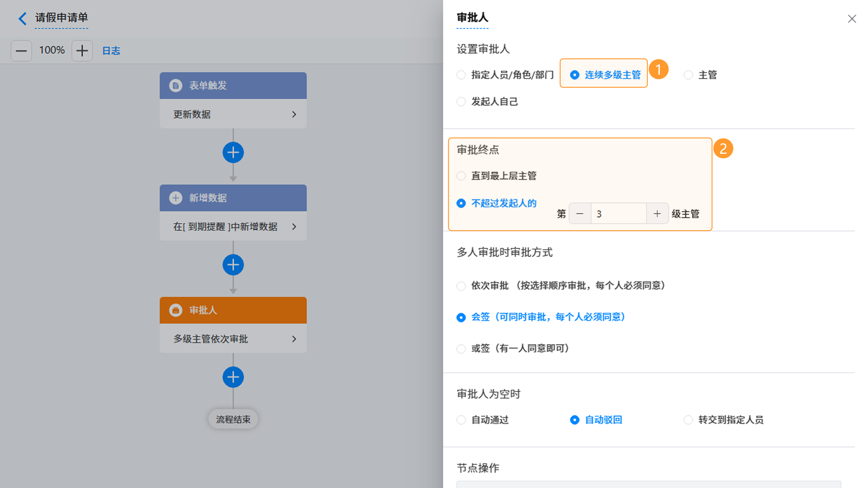Select 指定人员/角色/部门 radio option
The height and width of the screenshot is (488, 868).
505,75
